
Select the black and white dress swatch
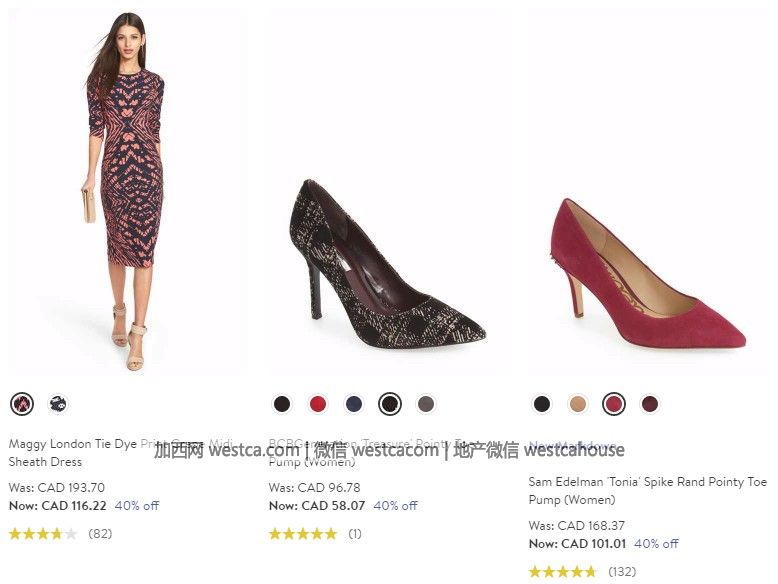coord(58,403)
